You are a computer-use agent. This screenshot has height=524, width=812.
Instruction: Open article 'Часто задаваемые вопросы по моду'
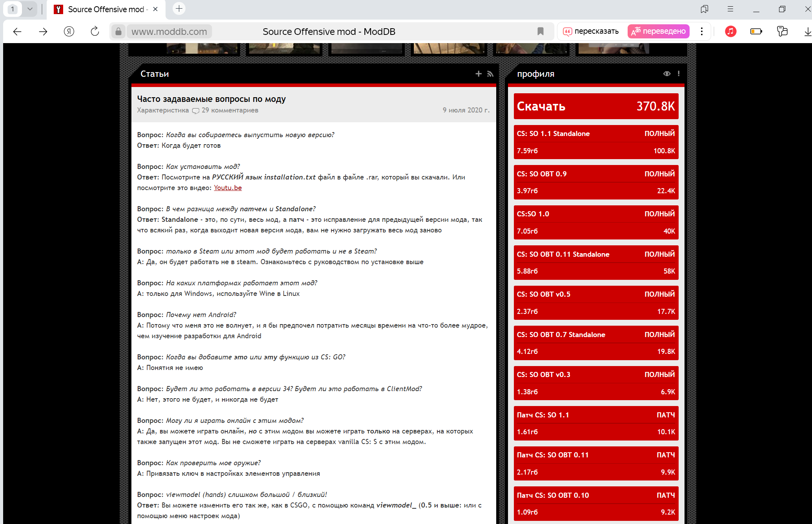click(211, 99)
